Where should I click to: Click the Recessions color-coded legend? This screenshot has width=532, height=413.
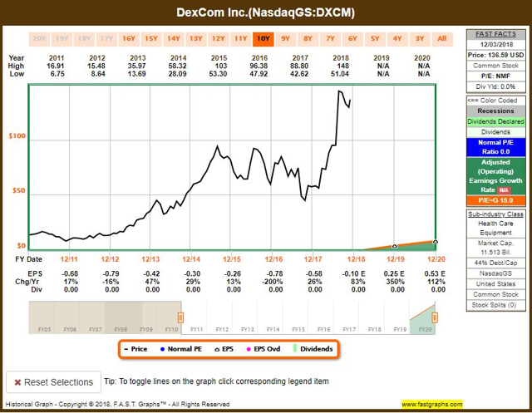pyautogui.click(x=495, y=111)
